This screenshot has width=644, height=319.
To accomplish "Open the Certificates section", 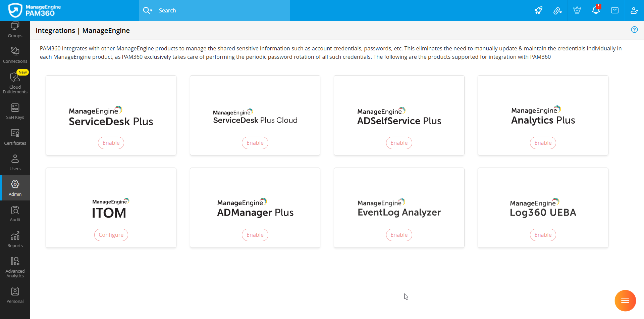I will (15, 137).
